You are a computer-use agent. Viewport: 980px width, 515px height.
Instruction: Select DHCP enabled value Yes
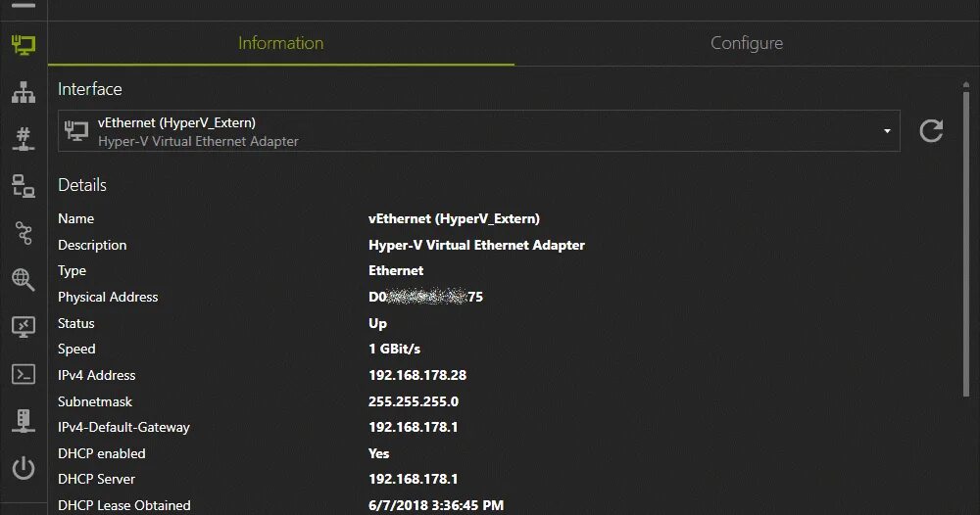click(x=378, y=453)
